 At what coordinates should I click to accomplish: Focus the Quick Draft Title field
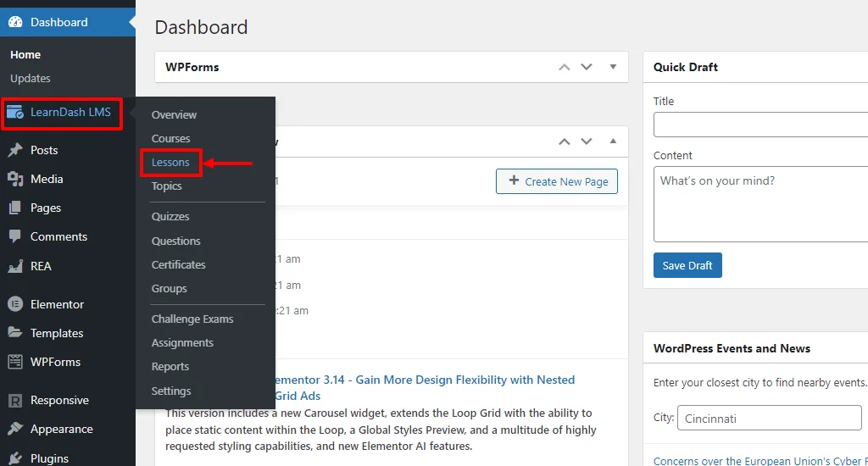click(x=760, y=125)
